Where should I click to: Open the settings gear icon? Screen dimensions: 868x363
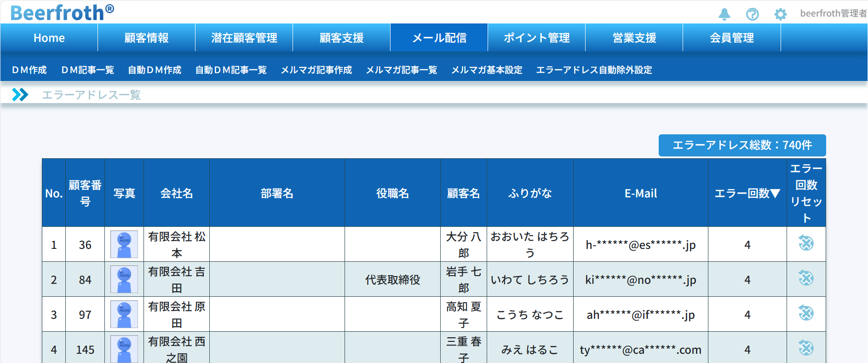780,14
